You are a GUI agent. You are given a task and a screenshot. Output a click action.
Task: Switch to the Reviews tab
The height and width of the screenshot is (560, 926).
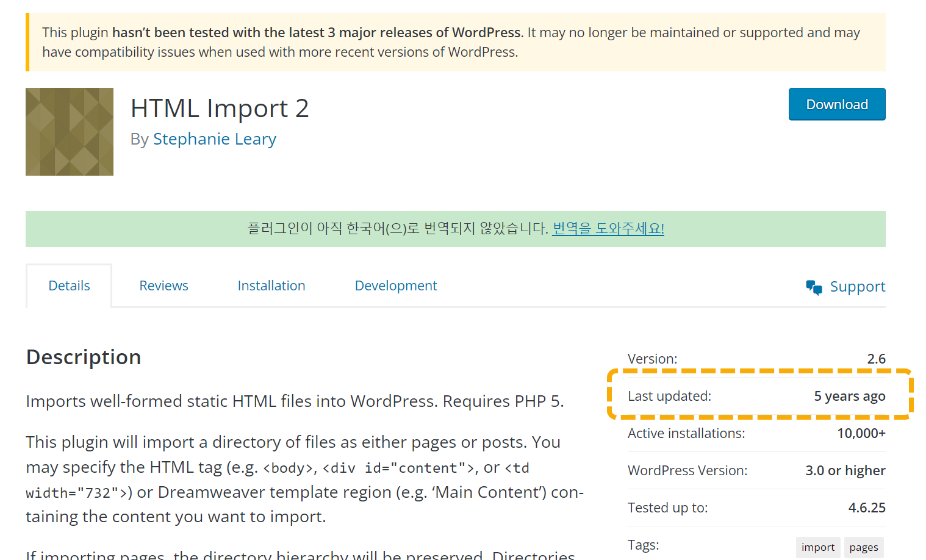click(x=163, y=285)
